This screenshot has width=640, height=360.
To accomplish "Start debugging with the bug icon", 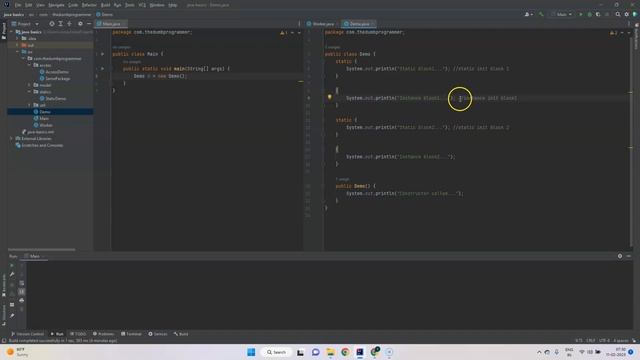I will [589, 14].
